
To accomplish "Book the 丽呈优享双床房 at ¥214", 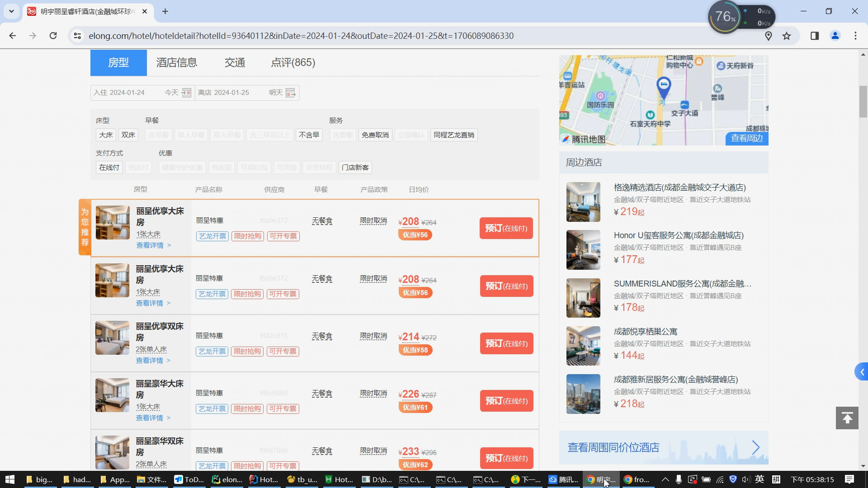I will coord(506,343).
